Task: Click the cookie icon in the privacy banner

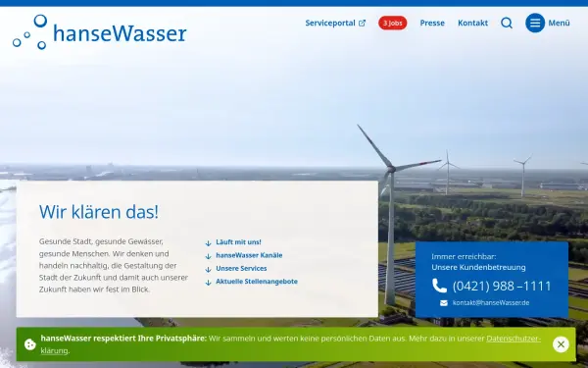Action: 30,344
